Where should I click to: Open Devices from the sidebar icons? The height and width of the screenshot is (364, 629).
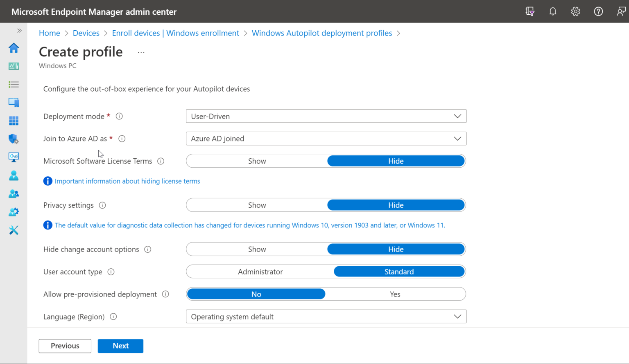pos(14,102)
